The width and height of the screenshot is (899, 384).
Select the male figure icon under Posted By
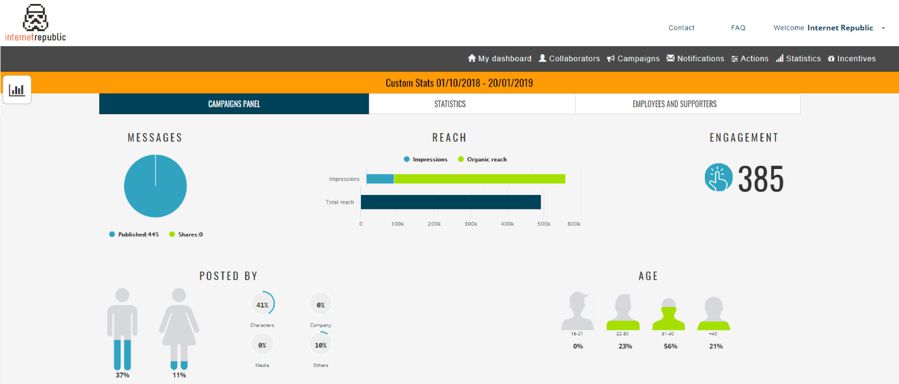[122, 329]
